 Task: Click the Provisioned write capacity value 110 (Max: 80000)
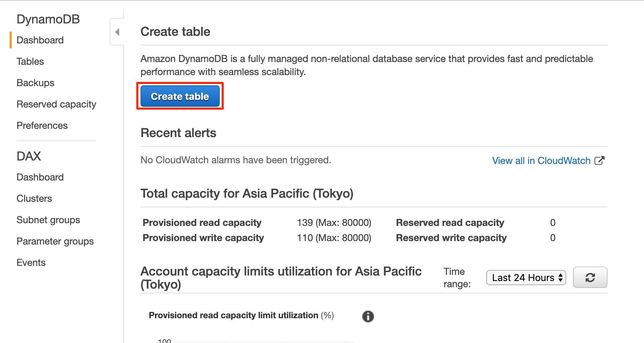pyautogui.click(x=334, y=238)
